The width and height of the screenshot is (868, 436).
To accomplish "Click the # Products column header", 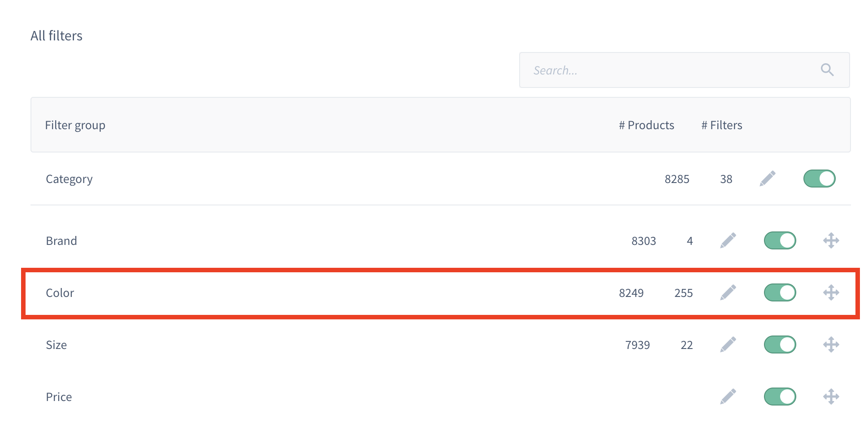I will (x=646, y=125).
